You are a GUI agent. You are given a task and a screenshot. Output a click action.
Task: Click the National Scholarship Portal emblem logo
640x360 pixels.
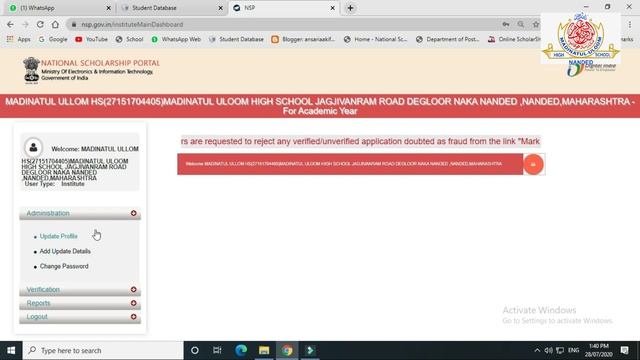tap(31, 70)
